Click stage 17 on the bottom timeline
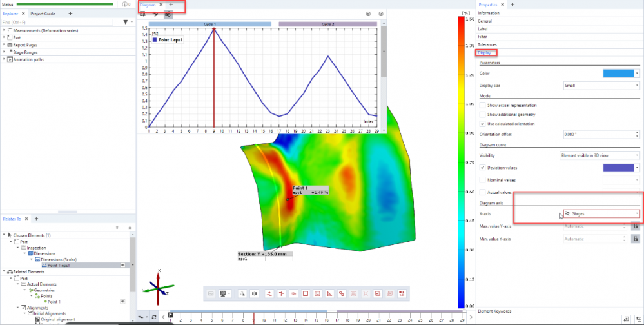The width and height of the screenshot is (644, 325). (337, 319)
